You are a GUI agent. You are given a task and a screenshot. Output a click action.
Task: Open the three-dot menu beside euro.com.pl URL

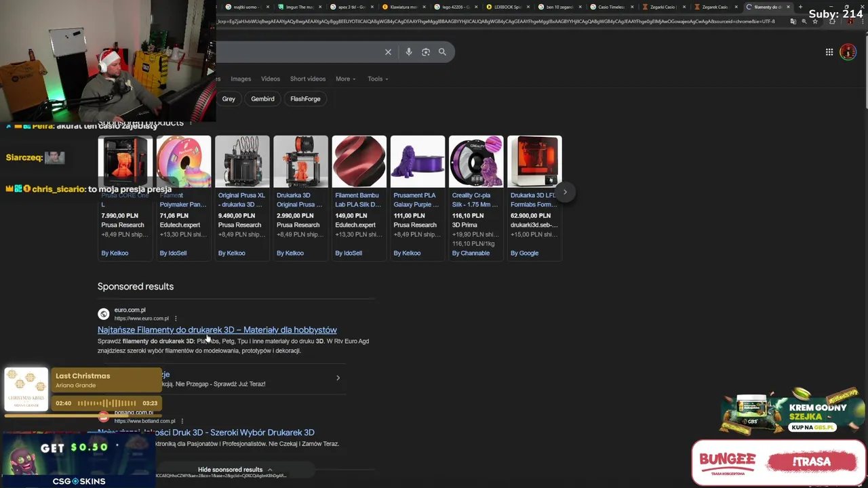point(176,319)
